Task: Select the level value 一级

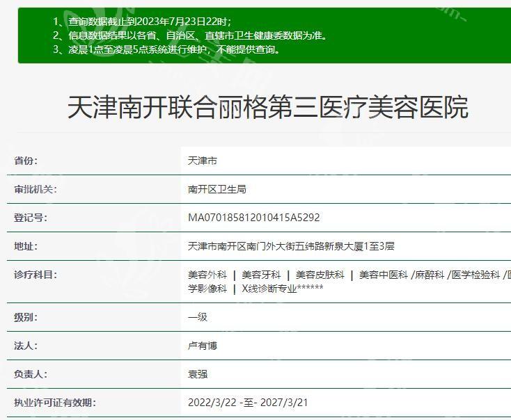Action: coord(198,317)
